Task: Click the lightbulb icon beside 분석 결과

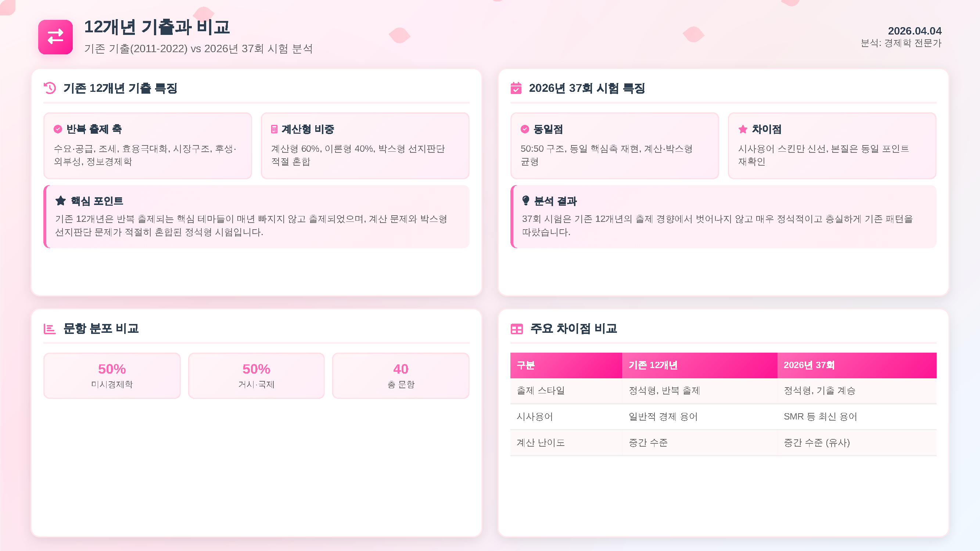Action: 526,201
